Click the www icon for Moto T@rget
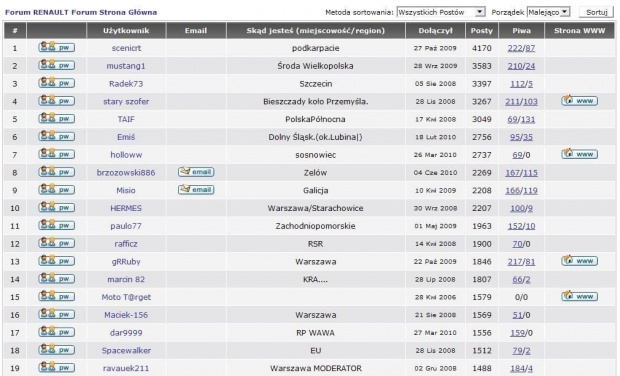This screenshot has height=376, width=620. [x=579, y=297]
